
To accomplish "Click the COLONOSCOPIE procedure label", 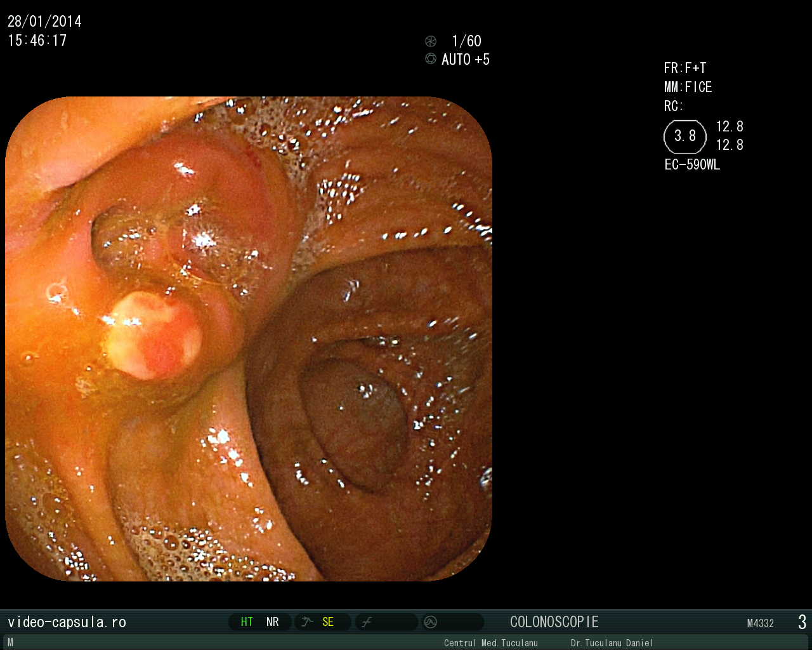I will coord(554,622).
